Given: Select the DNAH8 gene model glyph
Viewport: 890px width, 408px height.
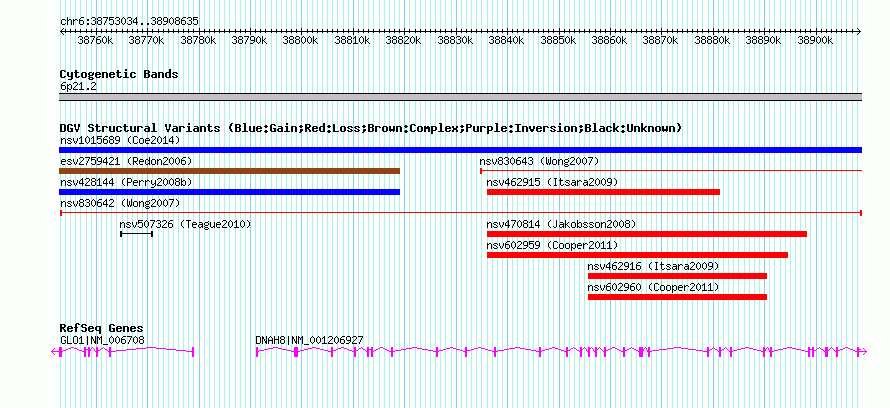Looking at the screenshot, I should (561, 352).
